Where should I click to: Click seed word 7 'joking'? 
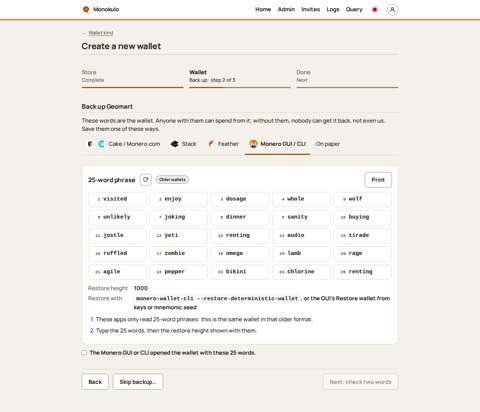pos(178,217)
